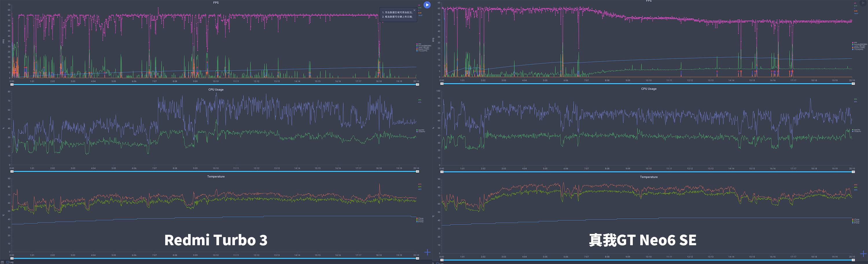This screenshot has height=264, width=868.
Task: Grab left range handle under Redmi FPS chart
Action: (x=12, y=85)
